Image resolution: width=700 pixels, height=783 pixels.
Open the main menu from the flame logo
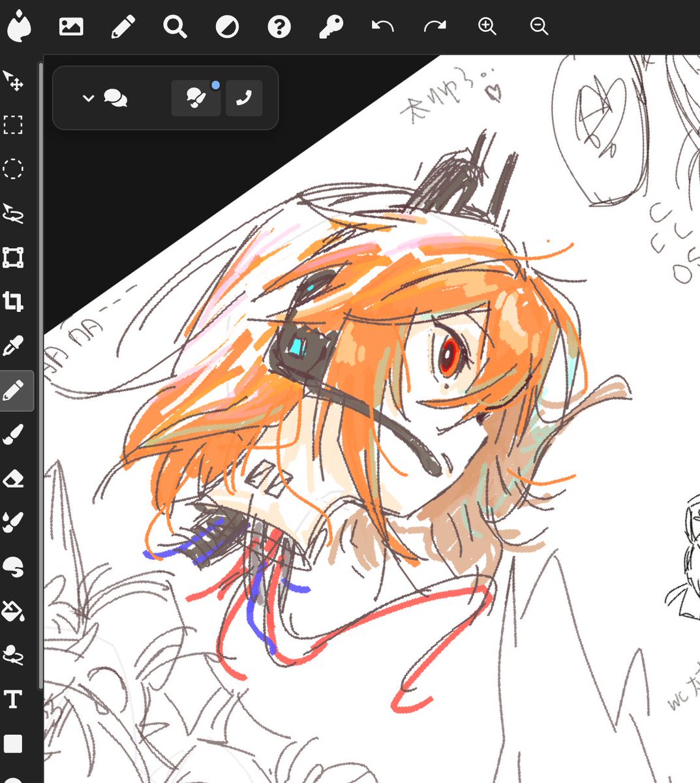(19, 27)
